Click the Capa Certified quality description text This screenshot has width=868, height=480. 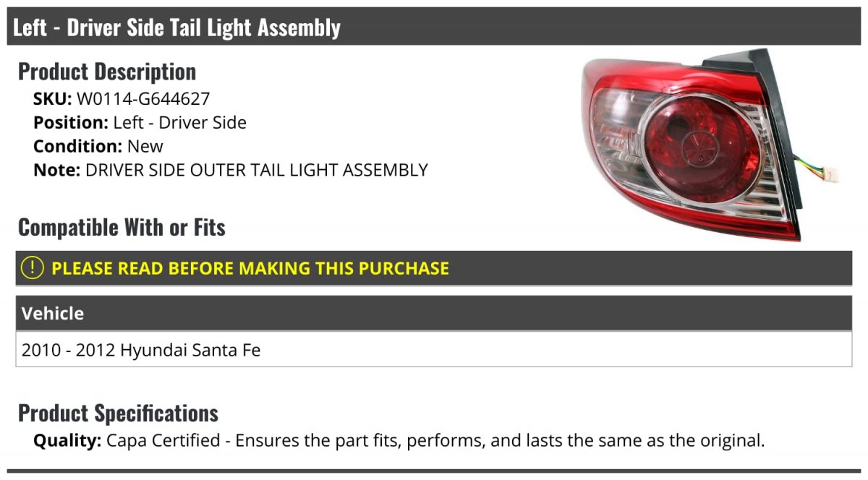(435, 440)
